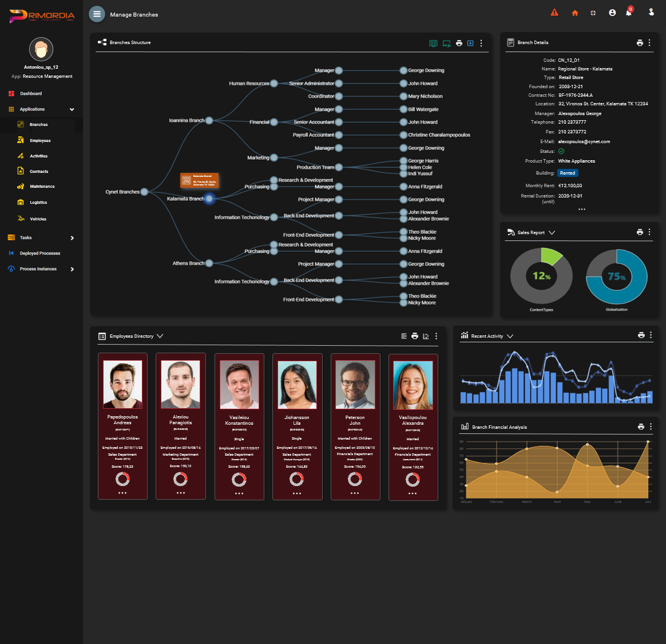Click the Rented building badge
This screenshot has width=666, height=644.
click(568, 173)
